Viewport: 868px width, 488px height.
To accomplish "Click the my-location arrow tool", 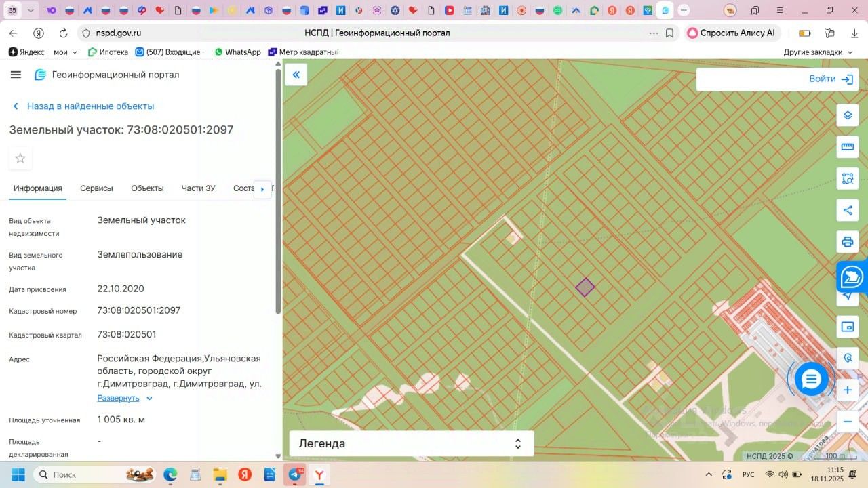I will coord(847,296).
